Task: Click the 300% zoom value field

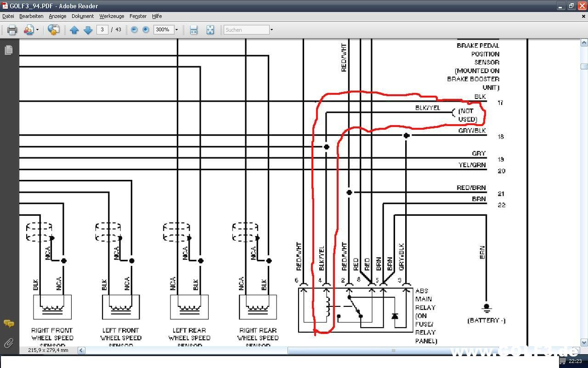Action: (163, 29)
